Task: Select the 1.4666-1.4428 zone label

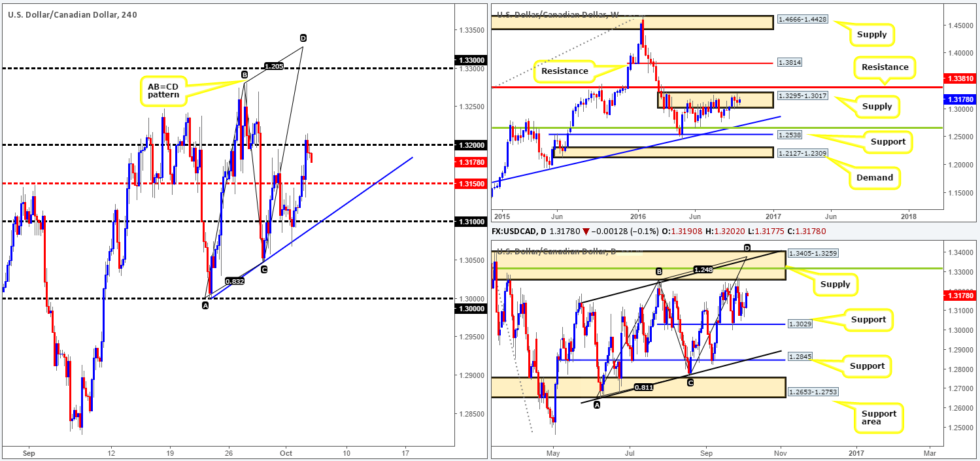Action: (x=803, y=21)
